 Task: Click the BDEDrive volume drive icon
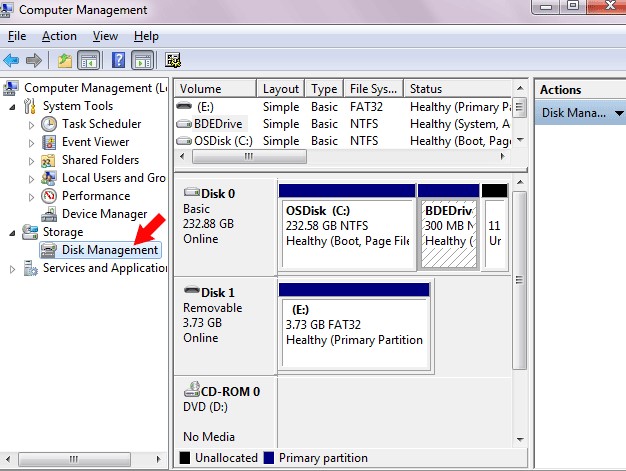pos(184,124)
